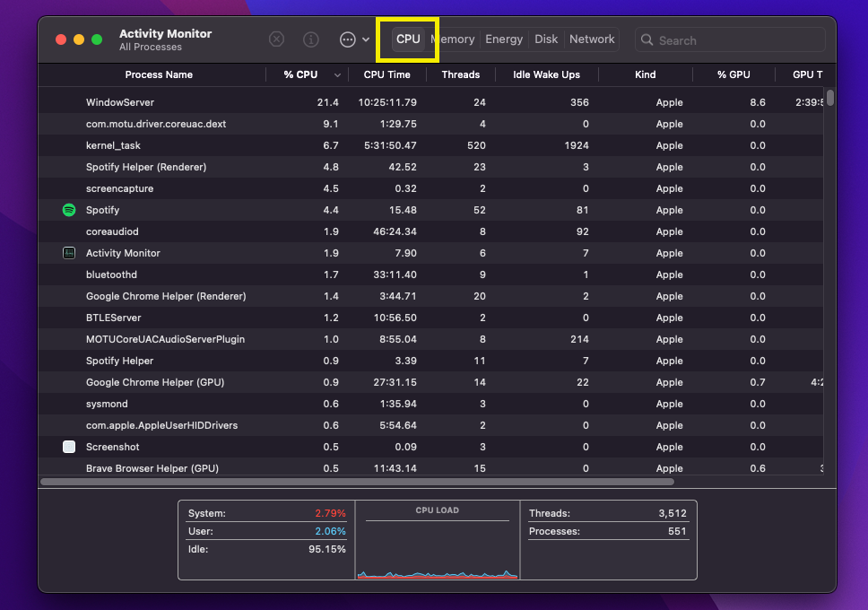Screen dimensions: 868x610
Task: Open the process info (i) toolbar icon
Action: (x=311, y=39)
